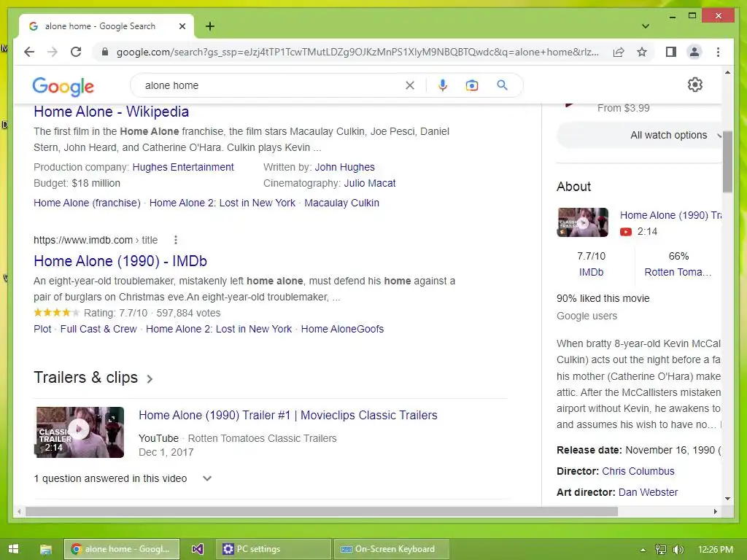Share this page via address bar icon

[x=619, y=52]
